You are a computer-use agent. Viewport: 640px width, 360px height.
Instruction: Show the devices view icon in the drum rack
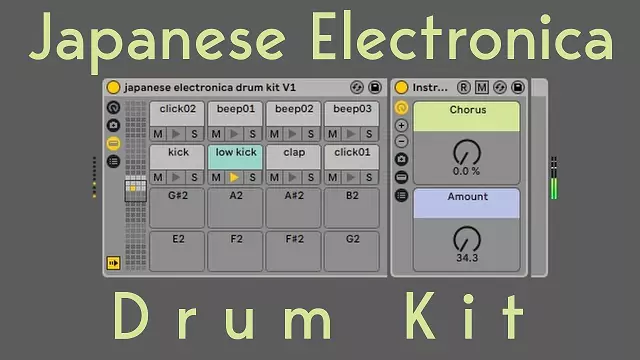[x=113, y=161]
